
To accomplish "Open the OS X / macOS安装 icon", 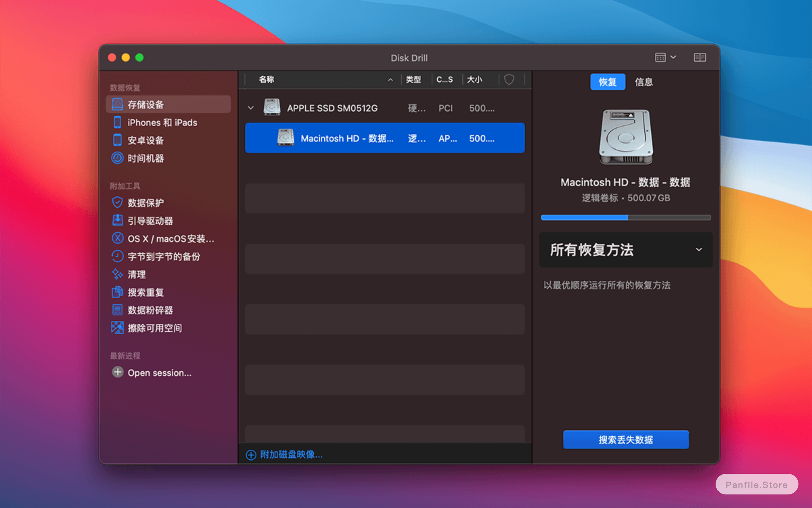I will coord(117,238).
